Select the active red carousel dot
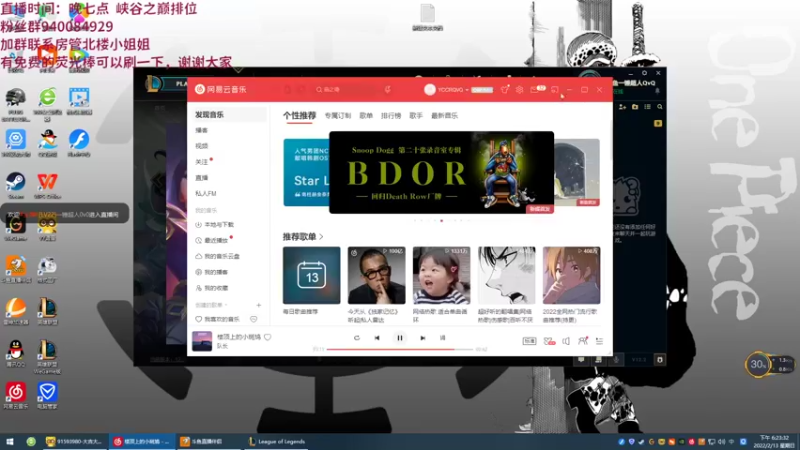This screenshot has height=450, width=800. pyautogui.click(x=441, y=221)
